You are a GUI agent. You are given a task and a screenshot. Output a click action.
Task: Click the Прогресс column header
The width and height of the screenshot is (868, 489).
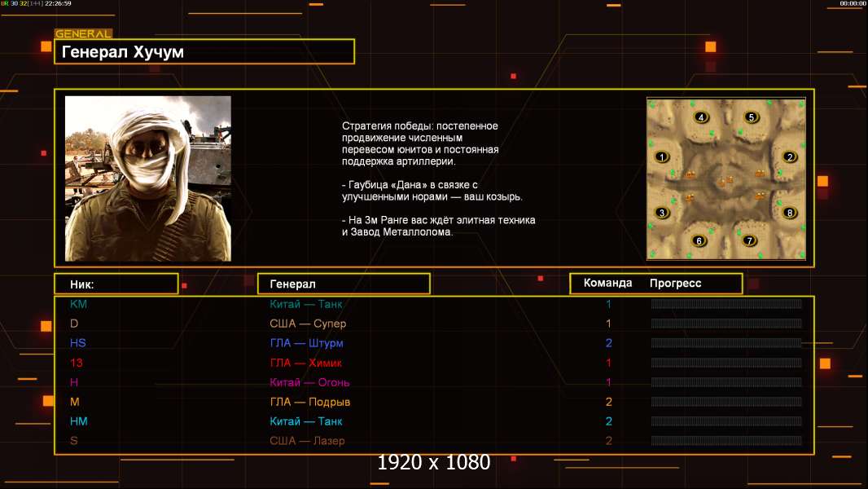[x=675, y=283]
